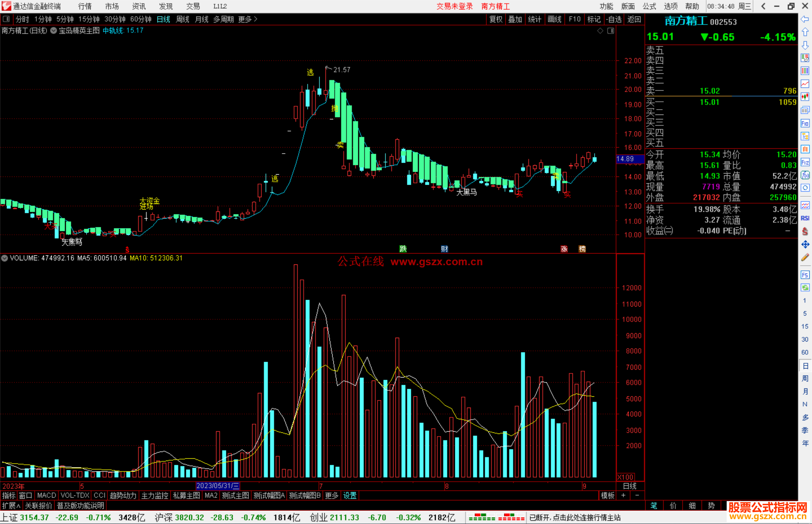Click the F10 company info sidebar icon
The width and height of the screenshot is (812, 524).
[x=805, y=123]
